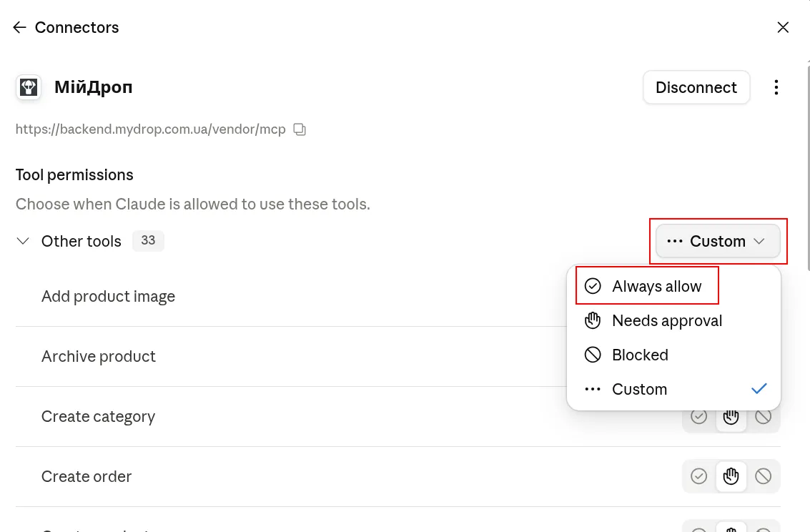Set Create order to always allow
The height and width of the screenshot is (532, 810).
coord(698,476)
